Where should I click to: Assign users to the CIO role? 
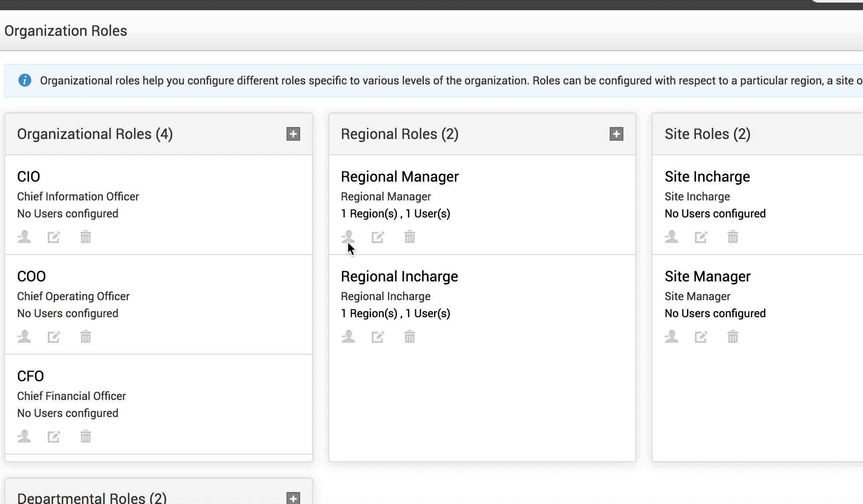click(24, 237)
